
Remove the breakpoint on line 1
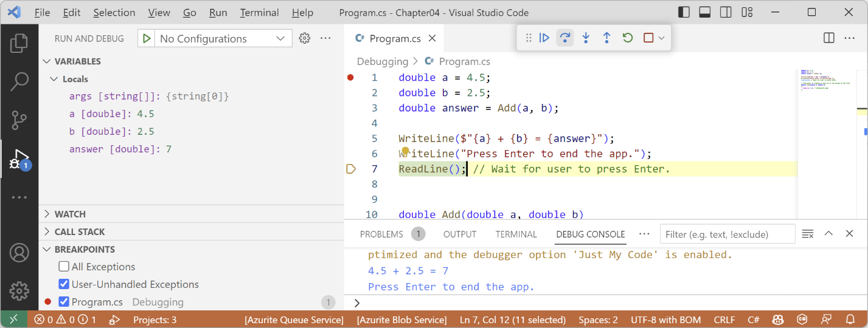coord(350,77)
